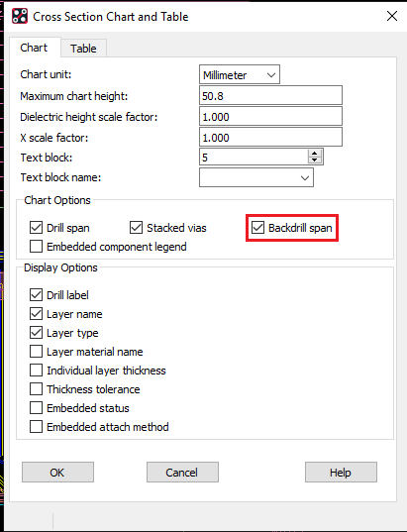Viewport: 407px width, 532px height.
Task: Open Help for this dialog
Action: click(341, 472)
